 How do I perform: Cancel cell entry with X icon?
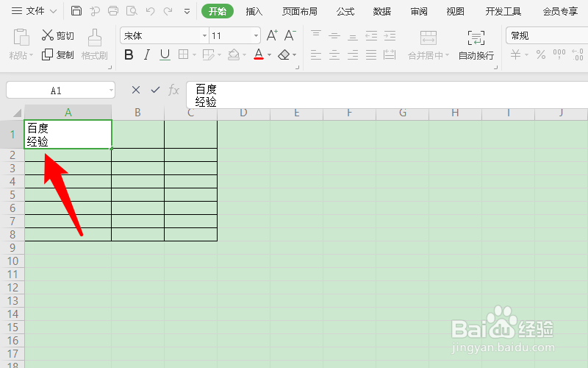pyautogui.click(x=136, y=90)
